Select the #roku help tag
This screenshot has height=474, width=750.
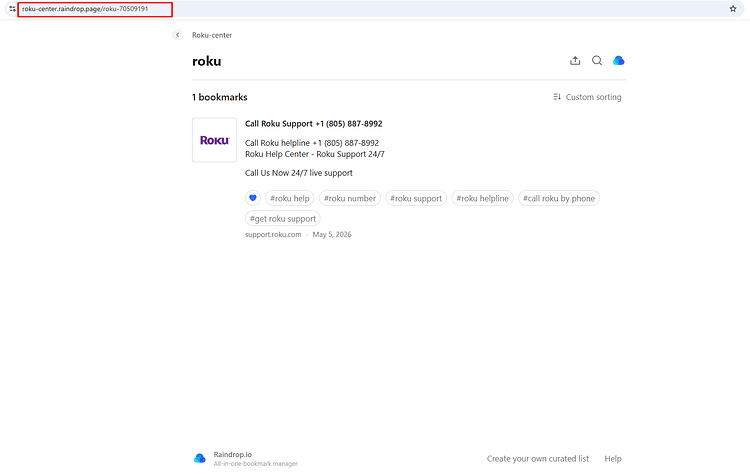pos(290,198)
